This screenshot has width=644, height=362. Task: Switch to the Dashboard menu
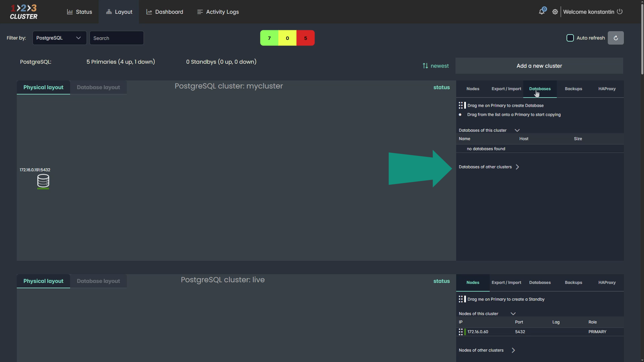point(165,12)
